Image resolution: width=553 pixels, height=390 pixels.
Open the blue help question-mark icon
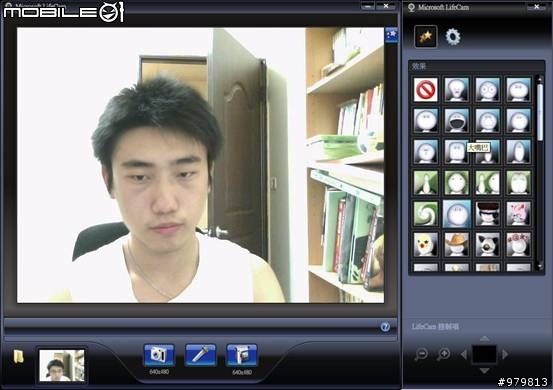pos(385,327)
